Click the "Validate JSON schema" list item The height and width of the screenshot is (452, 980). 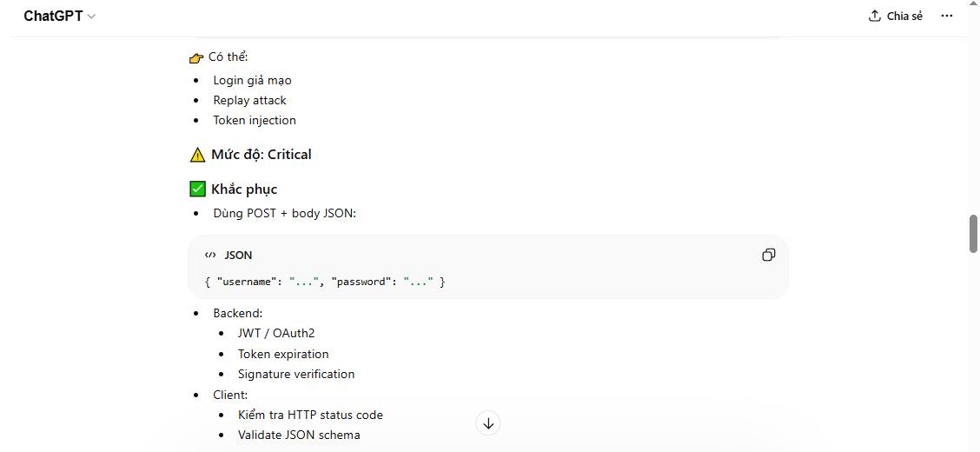pyautogui.click(x=299, y=435)
